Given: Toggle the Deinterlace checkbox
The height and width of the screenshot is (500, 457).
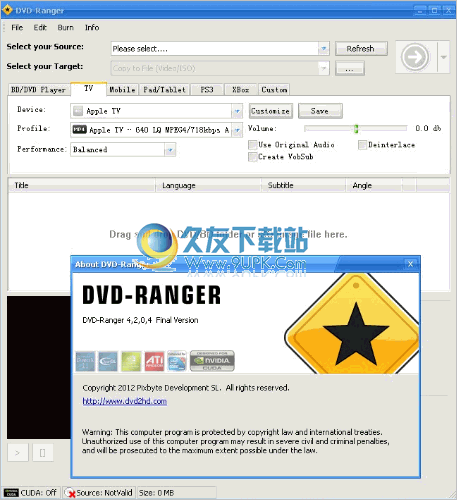Looking at the screenshot, I should pyautogui.click(x=362, y=145).
